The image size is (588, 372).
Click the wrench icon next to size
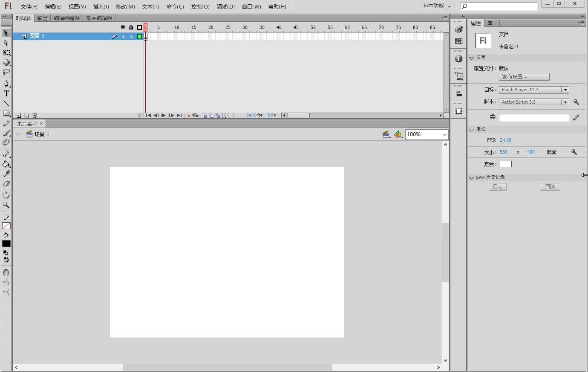tap(574, 152)
